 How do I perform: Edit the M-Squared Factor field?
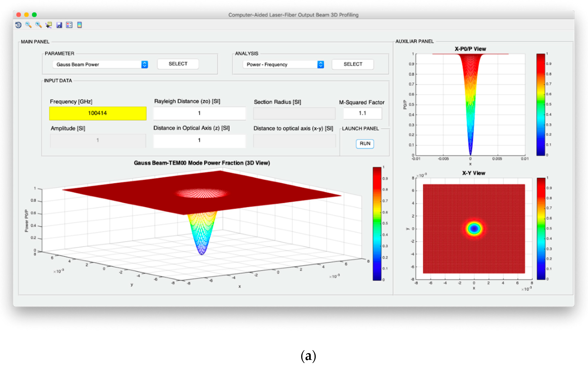[x=362, y=113]
